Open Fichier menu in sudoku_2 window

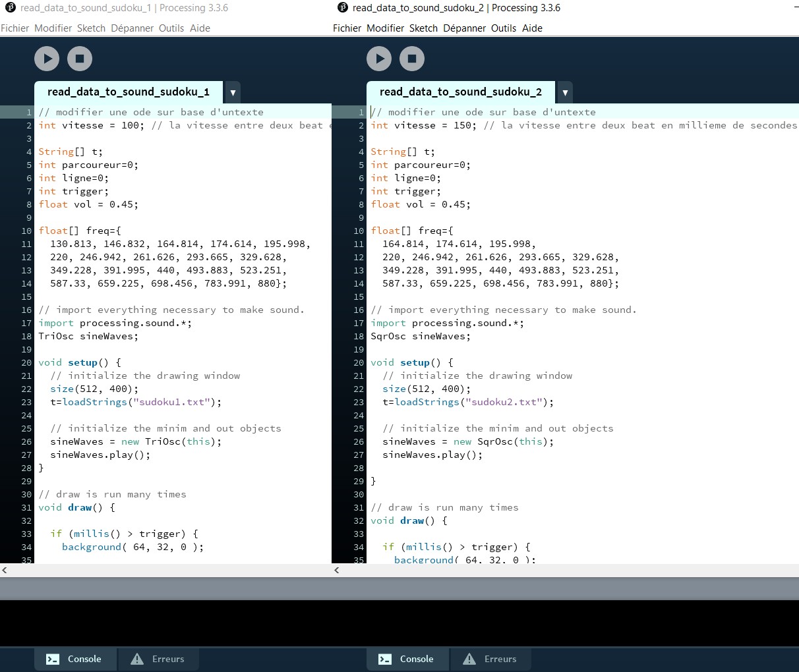347,28
